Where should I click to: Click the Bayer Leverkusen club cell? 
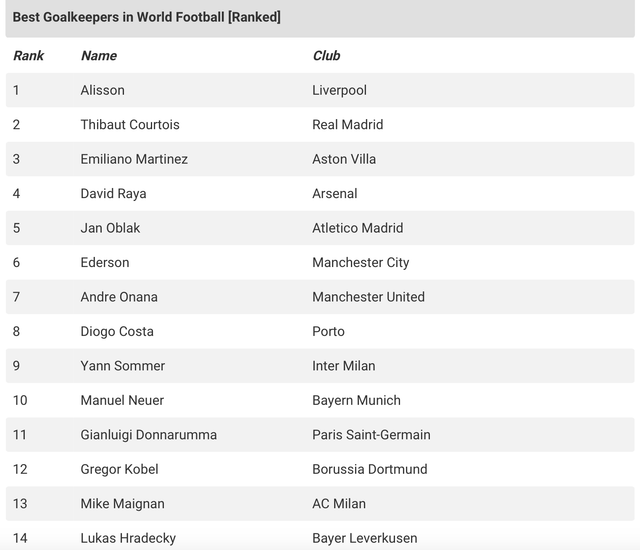coord(364,539)
